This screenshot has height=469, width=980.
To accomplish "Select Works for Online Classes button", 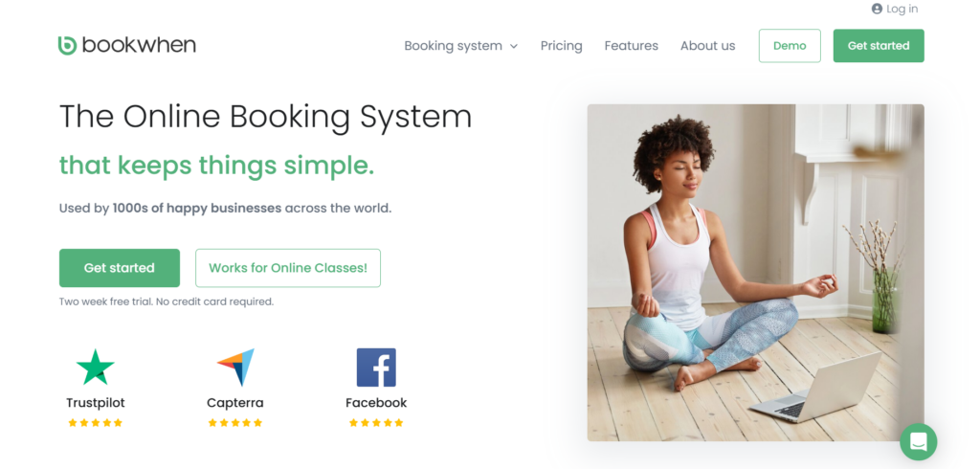I will (x=288, y=268).
